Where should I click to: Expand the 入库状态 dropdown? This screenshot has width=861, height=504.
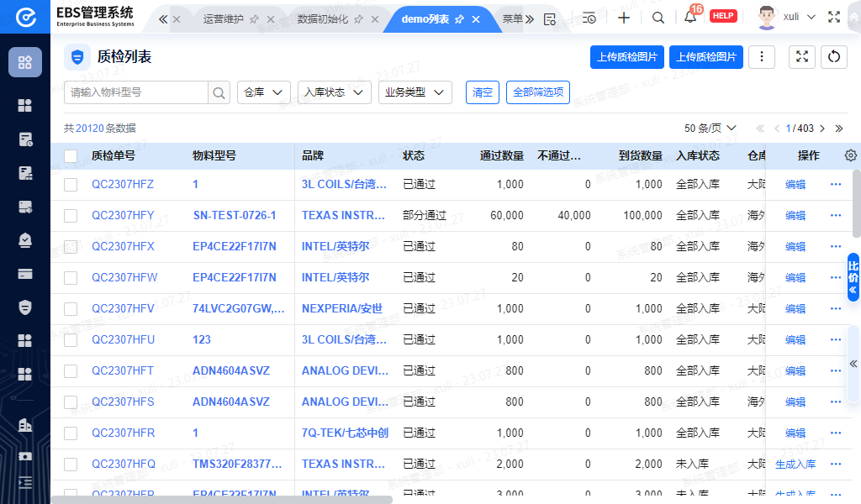click(x=334, y=92)
